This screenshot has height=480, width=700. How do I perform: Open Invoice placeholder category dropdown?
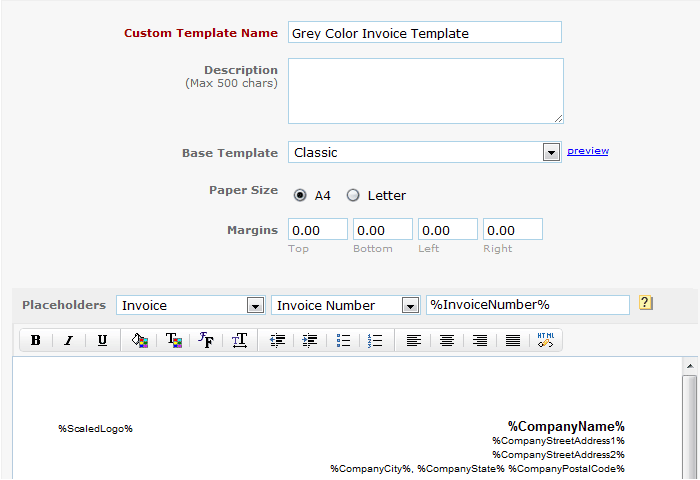191,305
